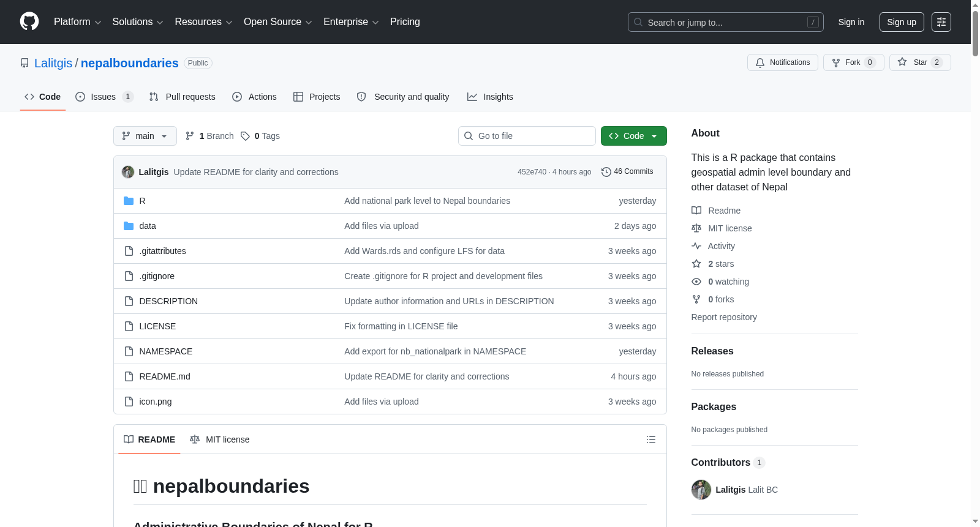Click the fork icon beside 0 forks
Image resolution: width=980 pixels, height=527 pixels.
[696, 299]
